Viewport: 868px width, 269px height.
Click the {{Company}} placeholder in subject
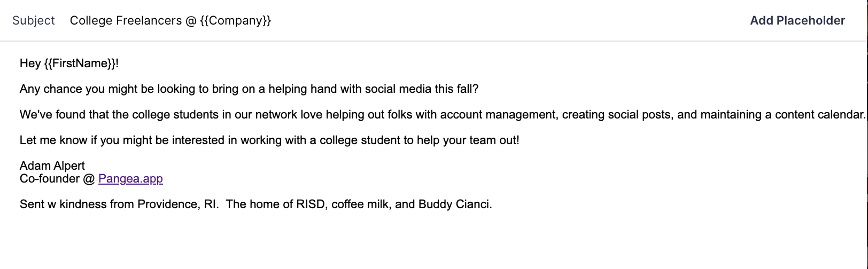pyautogui.click(x=236, y=21)
